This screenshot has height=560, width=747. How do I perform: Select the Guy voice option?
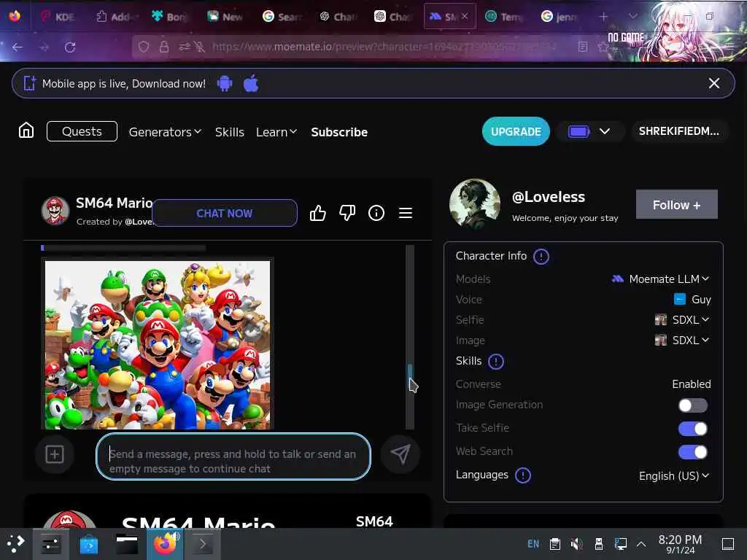[692, 300]
